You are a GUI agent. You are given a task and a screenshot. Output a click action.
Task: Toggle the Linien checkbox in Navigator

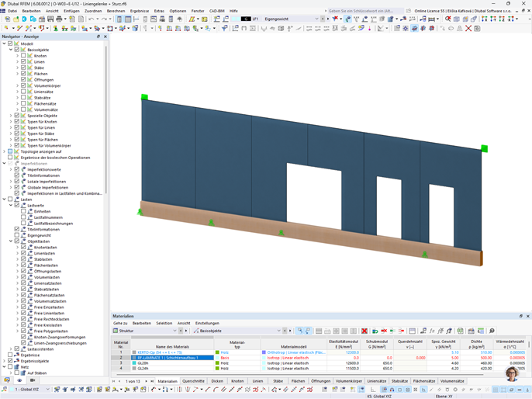pos(23,61)
